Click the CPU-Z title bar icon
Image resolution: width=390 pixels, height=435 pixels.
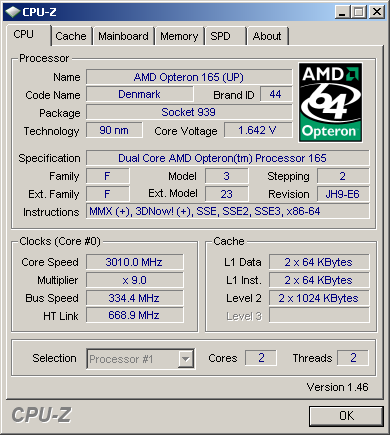[13, 12]
